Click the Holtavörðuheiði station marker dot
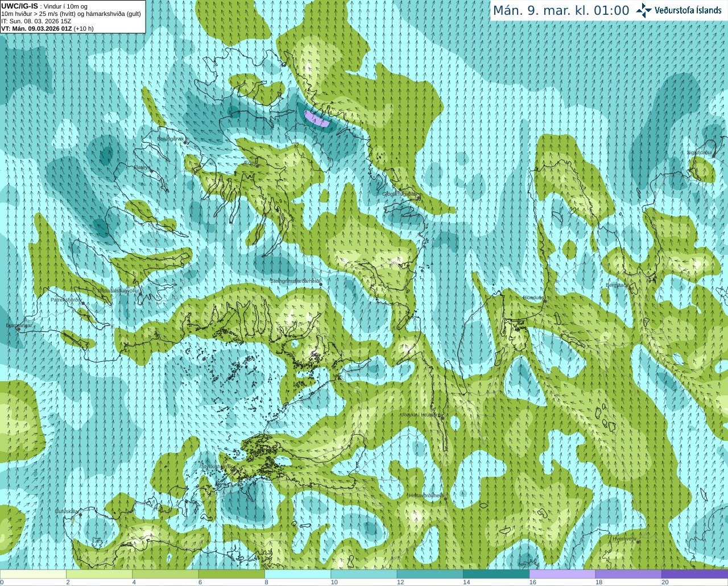 pos(445,499)
